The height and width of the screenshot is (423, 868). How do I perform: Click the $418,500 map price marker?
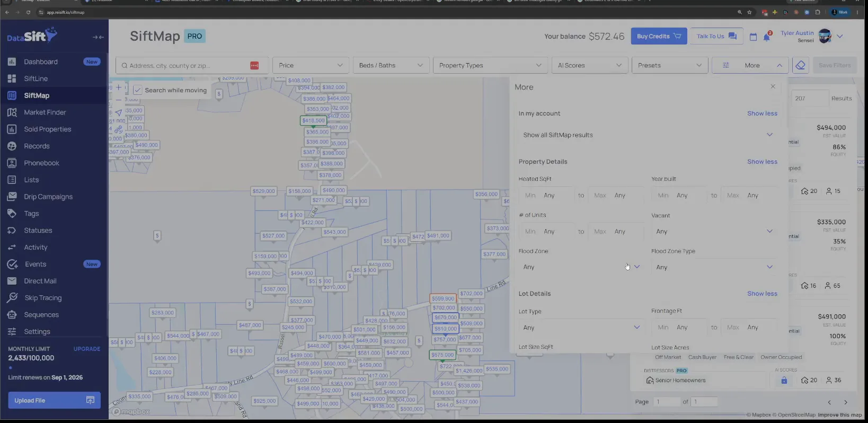313,121
